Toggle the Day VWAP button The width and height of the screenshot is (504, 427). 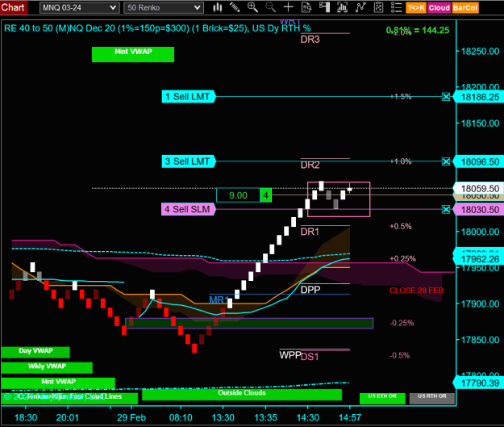pyautogui.click(x=35, y=353)
